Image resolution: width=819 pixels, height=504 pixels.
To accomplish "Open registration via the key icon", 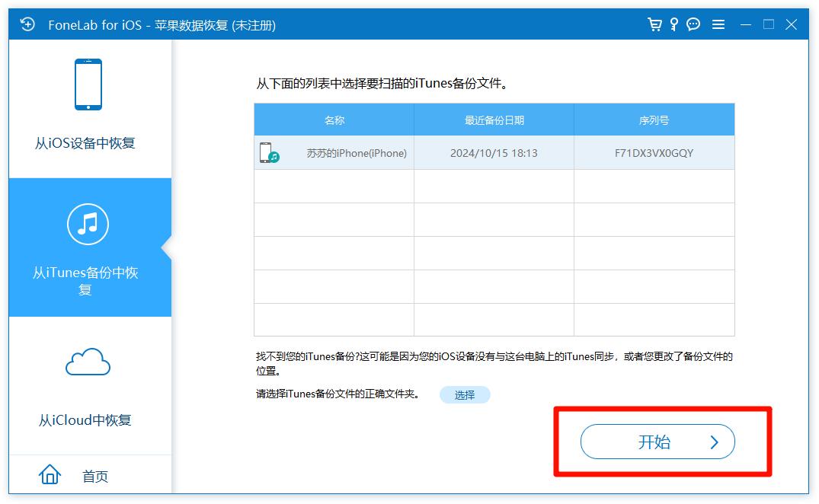I will point(673,24).
